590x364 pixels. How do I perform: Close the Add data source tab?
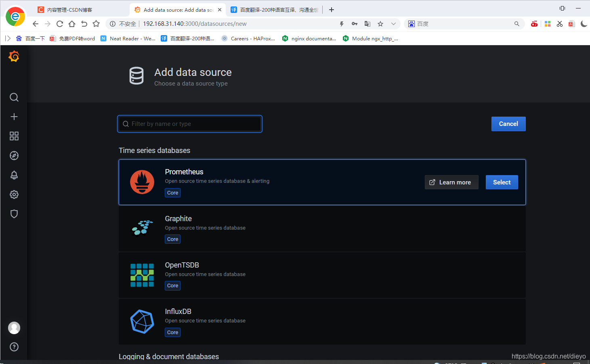[220, 10]
